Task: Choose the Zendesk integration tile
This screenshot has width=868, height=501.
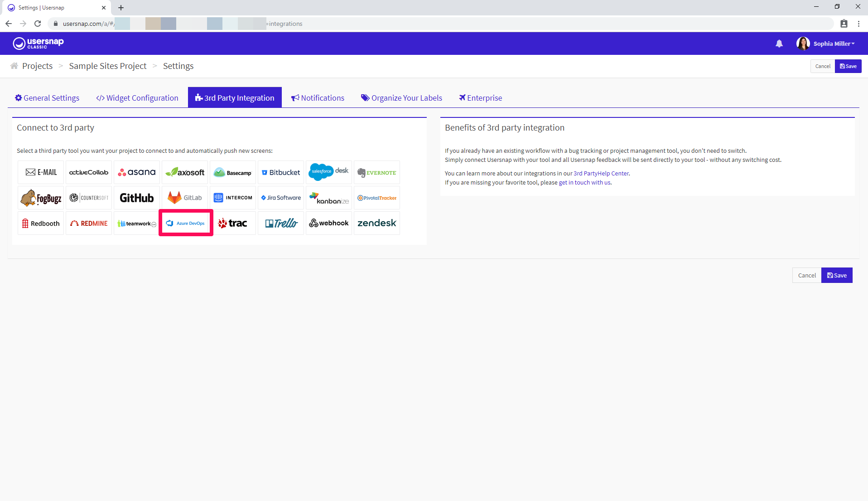Action: 377,223
